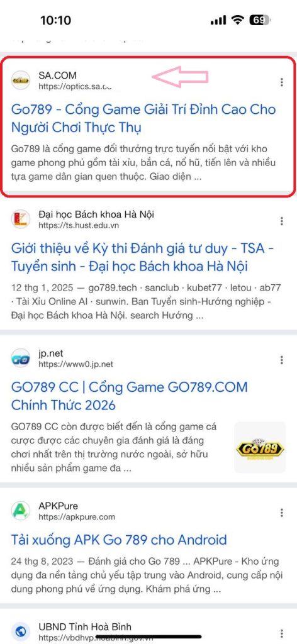Image resolution: width=297 pixels, height=644 pixels.
Task: Open options menu for the SA.COM result
Action: tap(282, 82)
